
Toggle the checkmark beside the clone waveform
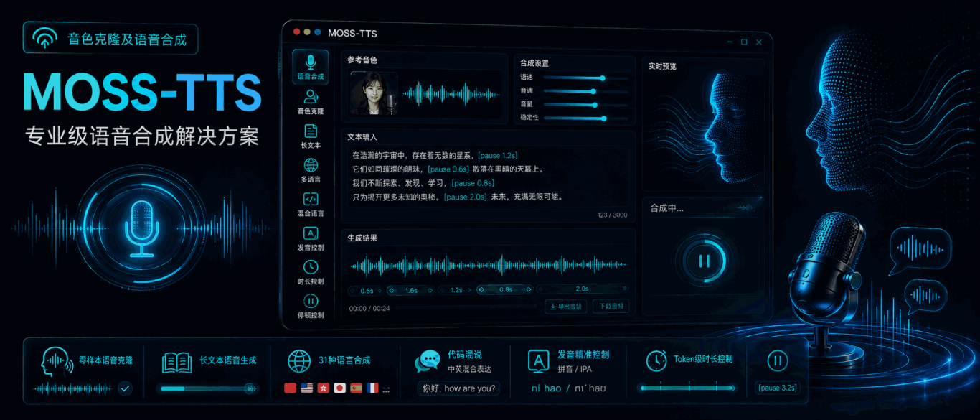(x=125, y=388)
